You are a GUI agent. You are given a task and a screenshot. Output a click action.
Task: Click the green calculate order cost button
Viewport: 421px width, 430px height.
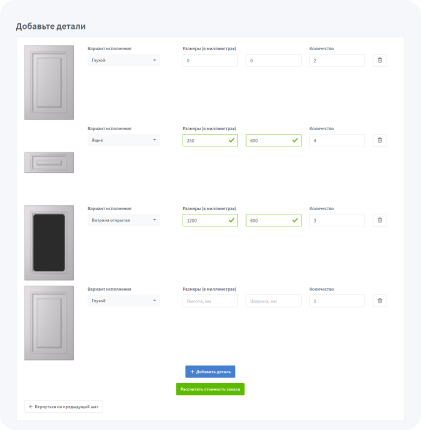tap(210, 389)
